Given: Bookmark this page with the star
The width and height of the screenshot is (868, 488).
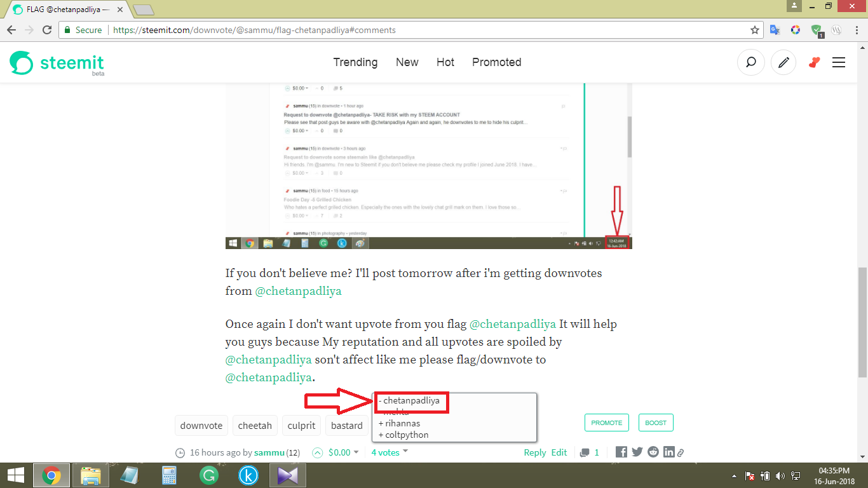Looking at the screenshot, I should tap(755, 30).
